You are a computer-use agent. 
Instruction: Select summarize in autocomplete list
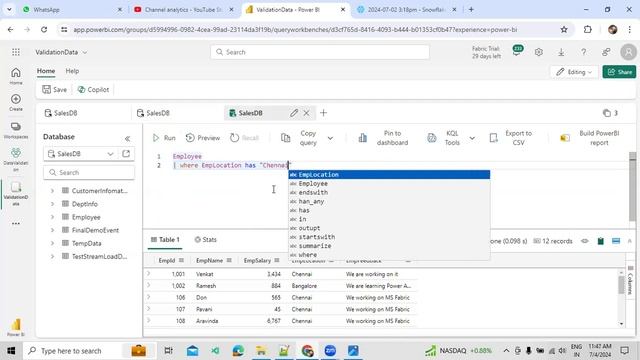tap(389, 246)
